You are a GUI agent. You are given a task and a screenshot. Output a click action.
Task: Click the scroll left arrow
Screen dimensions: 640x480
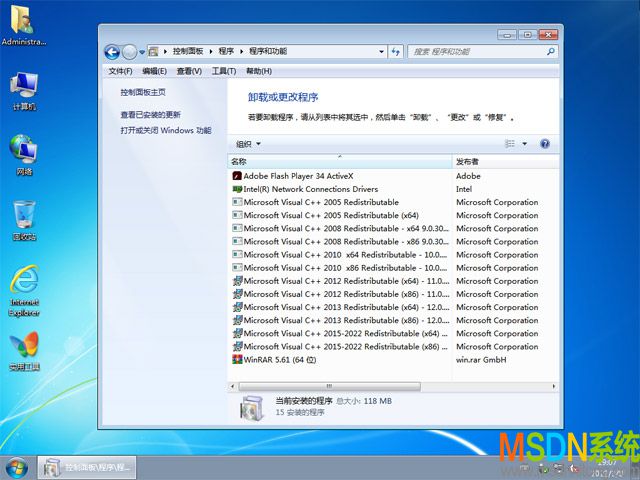[232, 386]
